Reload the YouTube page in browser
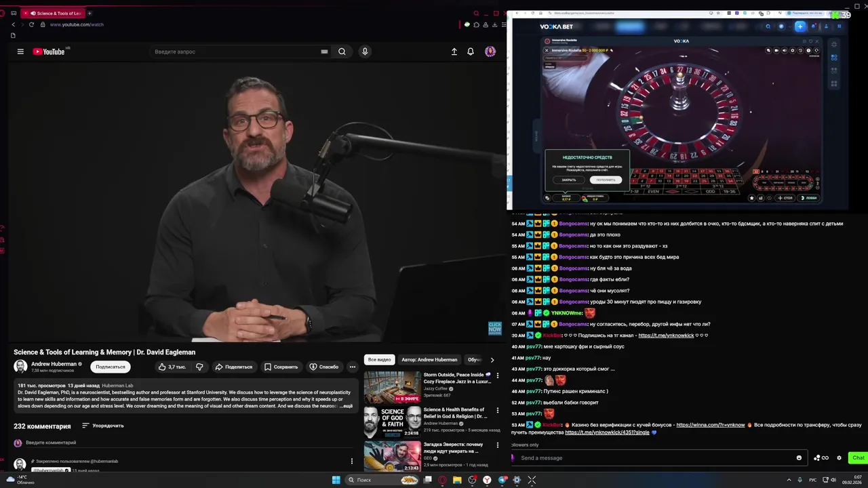Viewport: 868px width, 488px height. point(31,24)
